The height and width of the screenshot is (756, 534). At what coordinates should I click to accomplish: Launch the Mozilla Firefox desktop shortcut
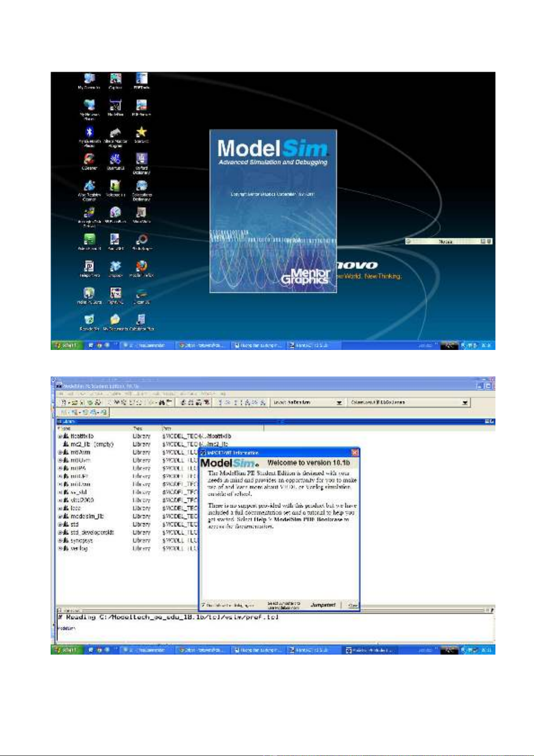pyautogui.click(x=141, y=268)
